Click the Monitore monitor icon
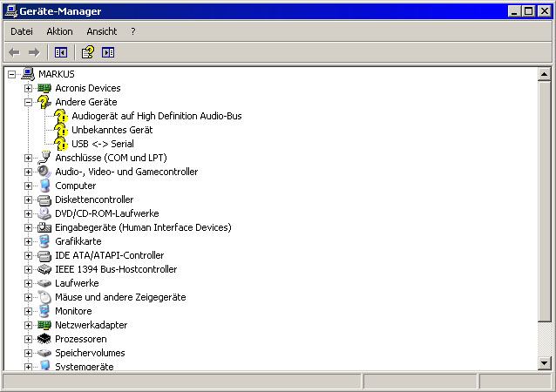Viewport: 556px width, 392px height. pos(44,311)
